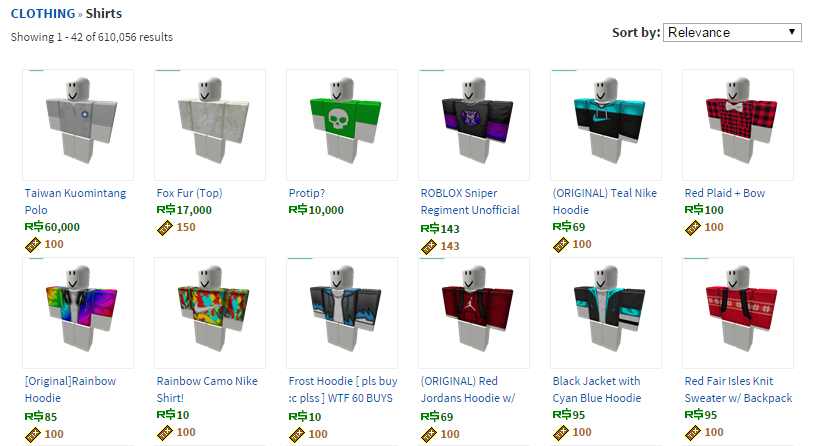Open Taiwan Kuomintang Polo shirt thumbnail
Viewport: 817px width, 446px height.
(x=78, y=125)
